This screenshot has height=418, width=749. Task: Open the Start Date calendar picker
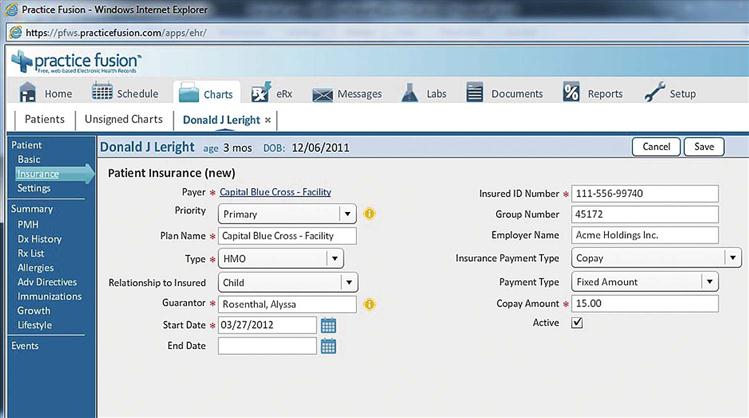[x=328, y=325]
